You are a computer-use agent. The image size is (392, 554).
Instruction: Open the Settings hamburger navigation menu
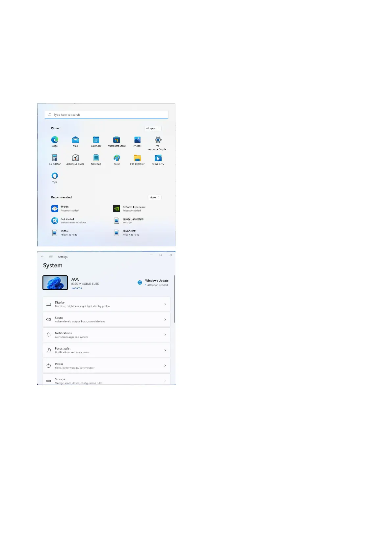coord(51,257)
